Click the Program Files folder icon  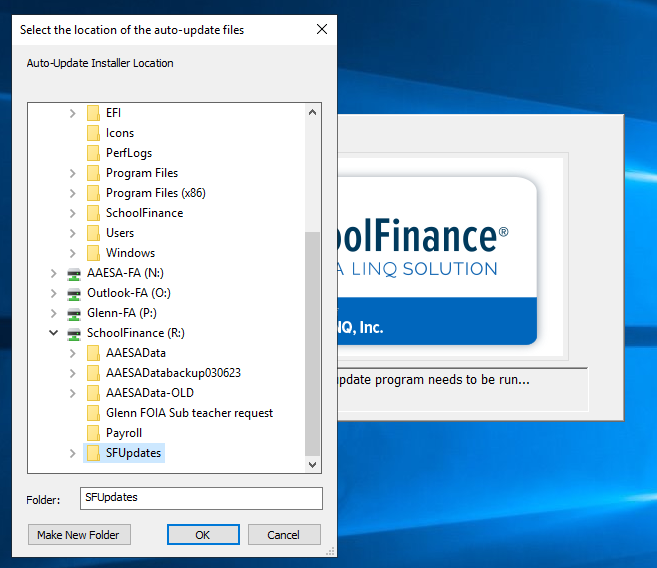coord(93,173)
